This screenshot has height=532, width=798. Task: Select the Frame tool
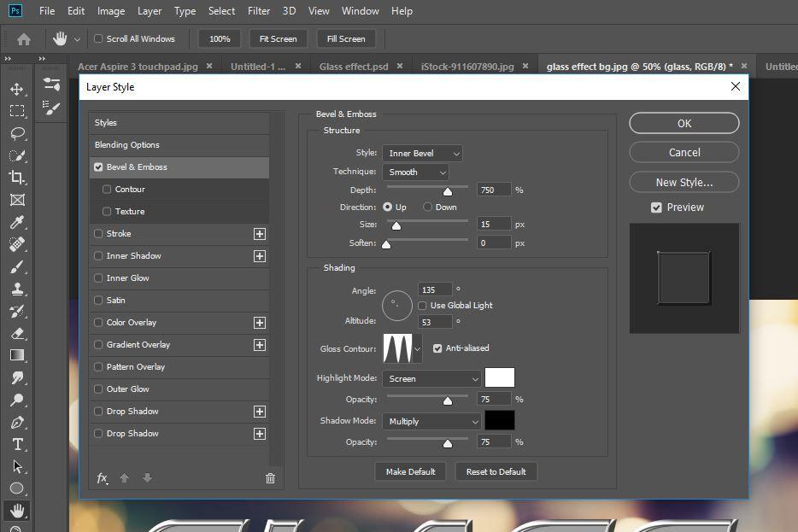point(17,200)
